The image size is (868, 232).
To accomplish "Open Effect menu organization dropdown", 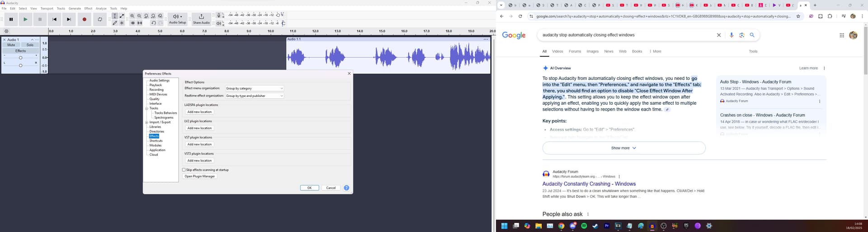I will pos(255,88).
